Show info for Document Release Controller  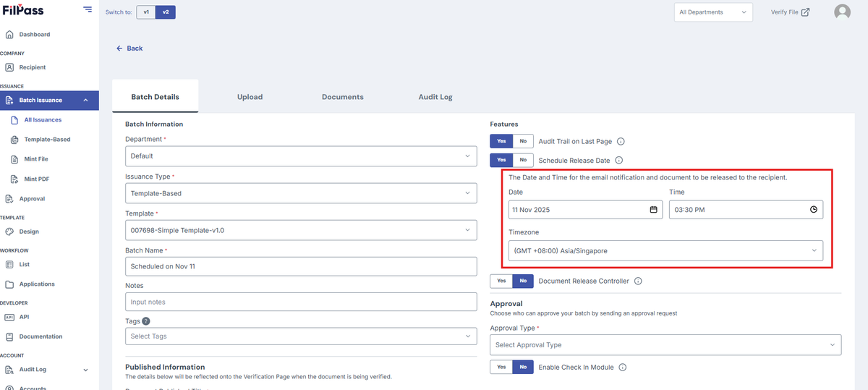click(x=639, y=281)
